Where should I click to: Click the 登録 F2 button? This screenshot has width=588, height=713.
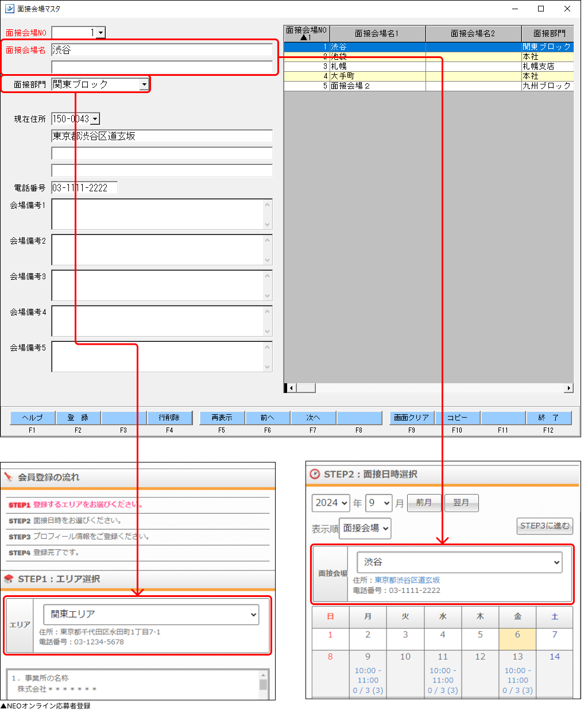[78, 418]
